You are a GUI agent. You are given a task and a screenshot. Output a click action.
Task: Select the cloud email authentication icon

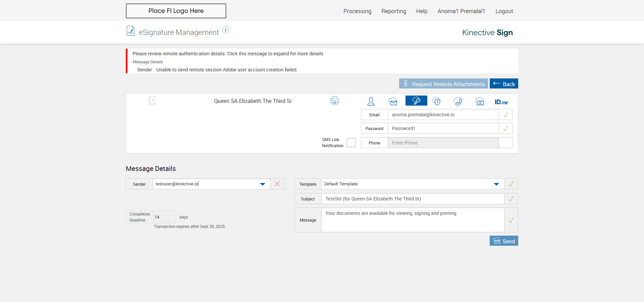coord(393,101)
